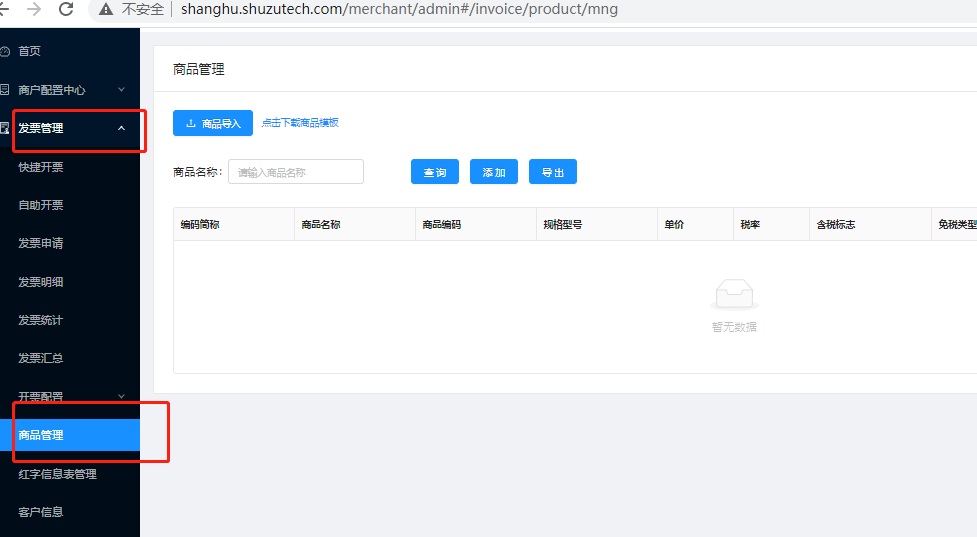Viewport: 977px width, 537px height.
Task: Go to 快捷开票
Action: pos(41,167)
